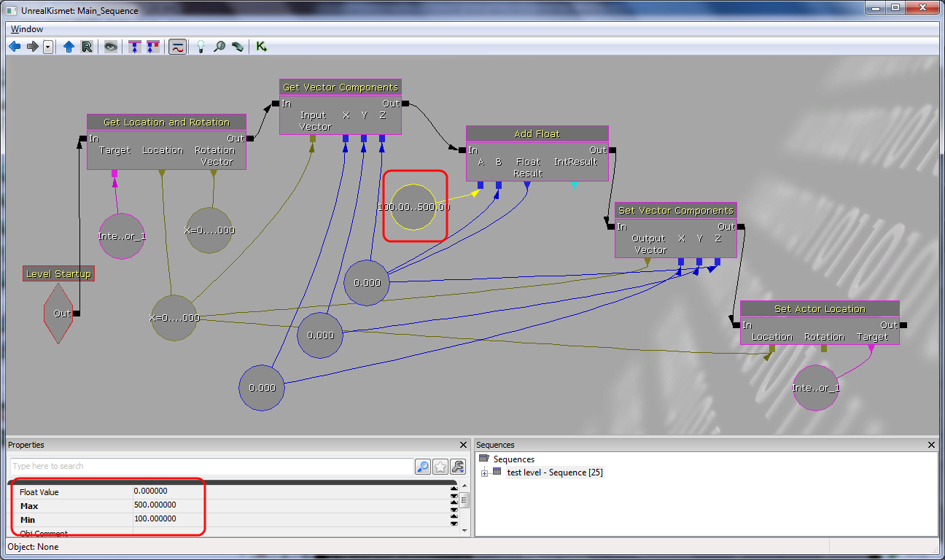Select the X=0....000 vector under Rotation Vector

pyautogui.click(x=209, y=230)
